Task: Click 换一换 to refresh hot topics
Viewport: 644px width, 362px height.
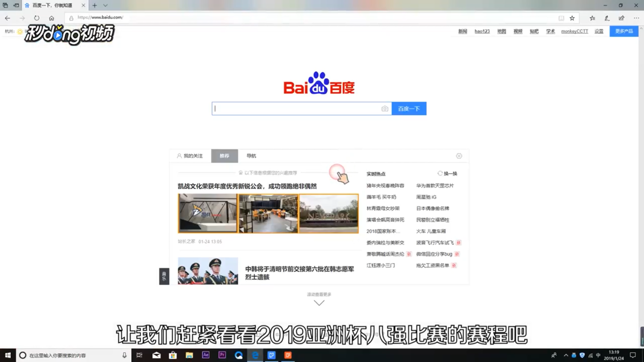Action: (447, 173)
